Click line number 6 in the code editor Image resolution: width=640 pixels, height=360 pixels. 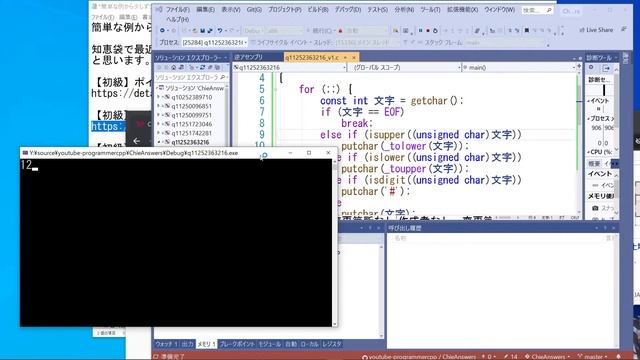tap(262, 100)
